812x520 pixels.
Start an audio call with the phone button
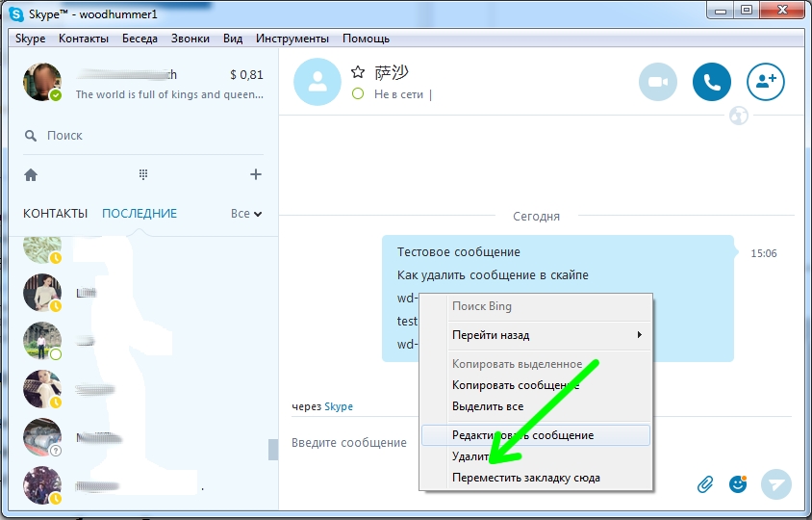[712, 82]
